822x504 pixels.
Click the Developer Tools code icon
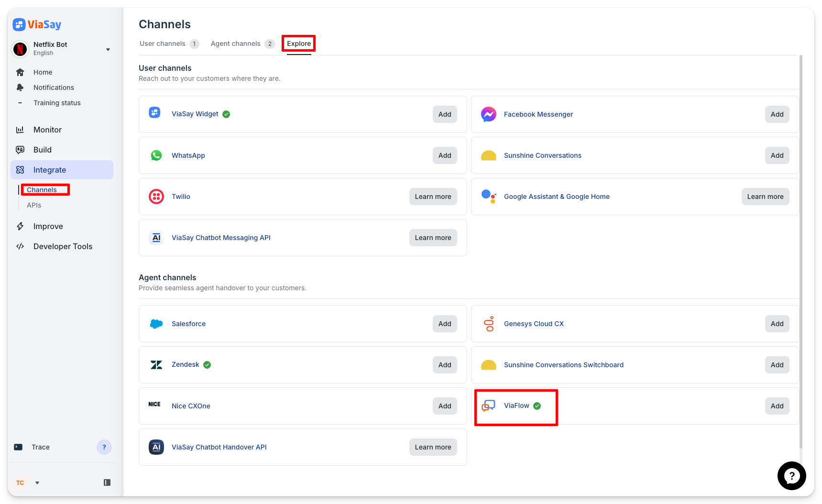(x=20, y=246)
